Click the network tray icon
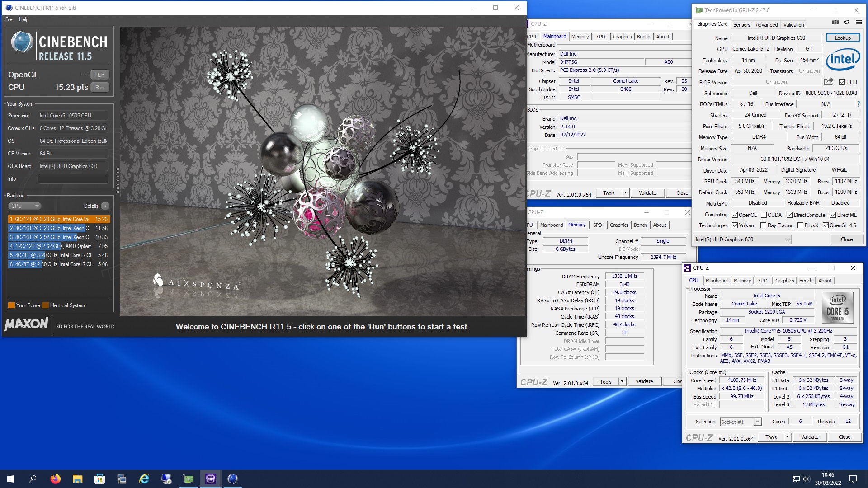Image resolution: width=868 pixels, height=488 pixels. [x=796, y=479]
